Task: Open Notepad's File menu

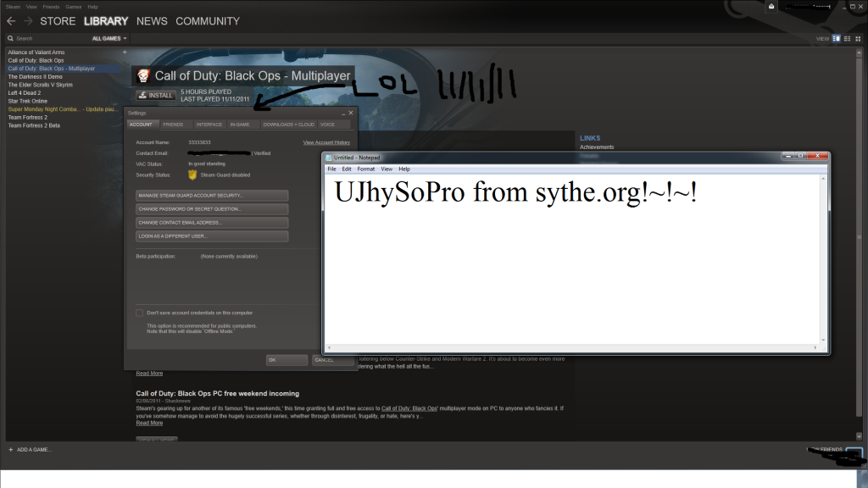Action: 331,169
